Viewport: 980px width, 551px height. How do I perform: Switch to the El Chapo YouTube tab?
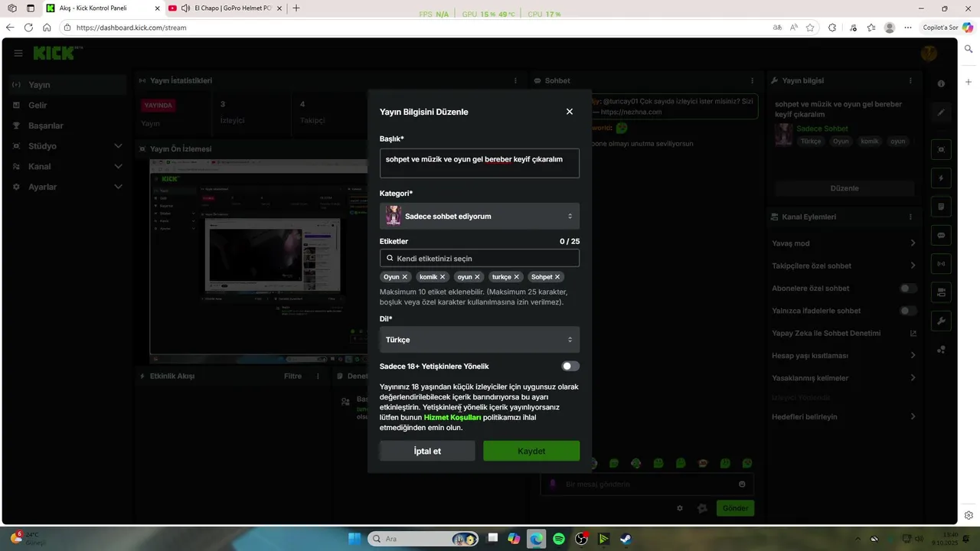click(x=224, y=8)
